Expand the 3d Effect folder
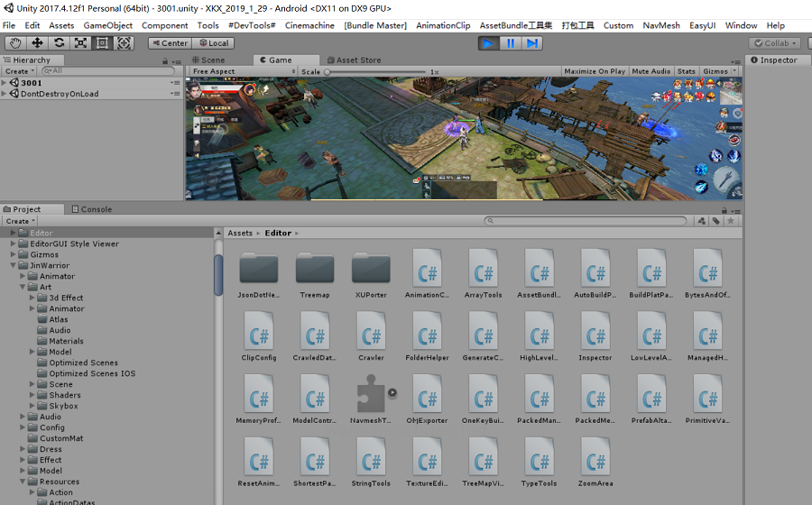Screen dimensions: 812x505 click(x=32, y=298)
